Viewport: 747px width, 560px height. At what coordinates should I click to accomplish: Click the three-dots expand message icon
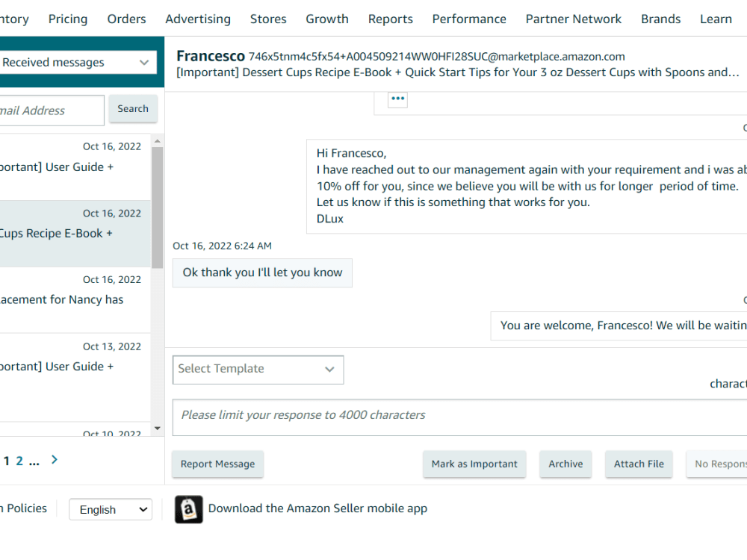click(x=398, y=99)
